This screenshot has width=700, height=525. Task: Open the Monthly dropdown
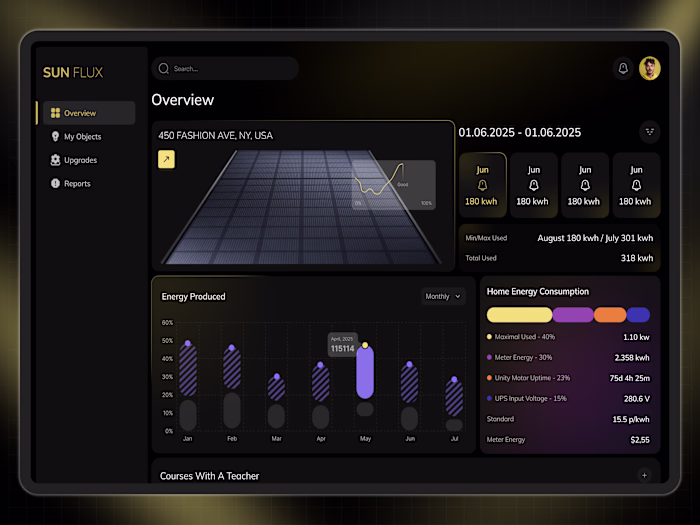click(x=443, y=296)
